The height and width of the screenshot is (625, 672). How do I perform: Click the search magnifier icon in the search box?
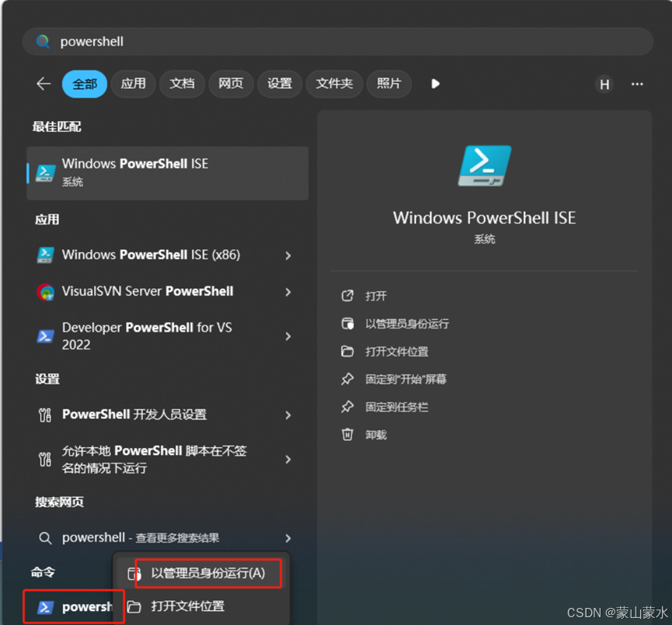43,42
